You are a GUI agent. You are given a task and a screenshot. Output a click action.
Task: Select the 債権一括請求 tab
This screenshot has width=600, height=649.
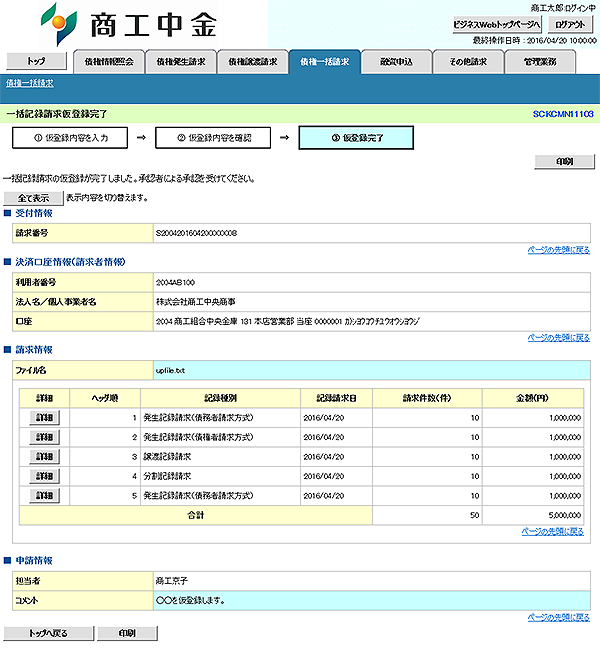(325, 62)
